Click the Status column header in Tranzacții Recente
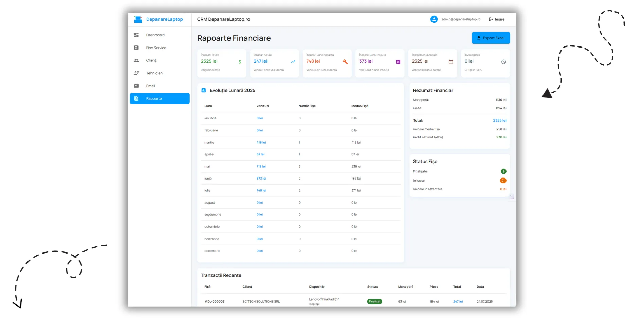Screen dimensions: 644x319 point(372,287)
